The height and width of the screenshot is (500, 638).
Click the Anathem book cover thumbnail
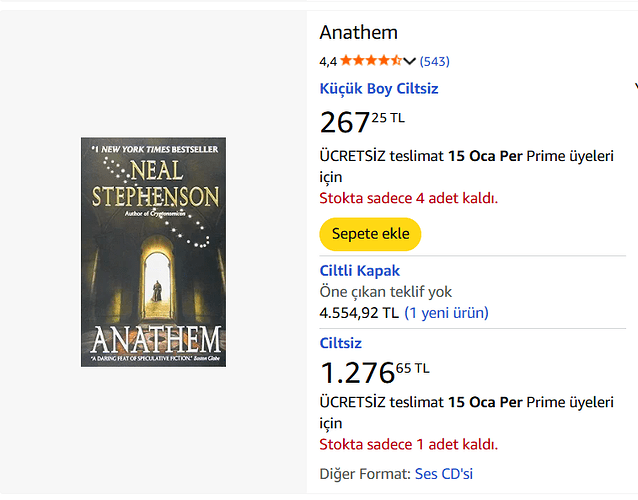[x=153, y=252]
